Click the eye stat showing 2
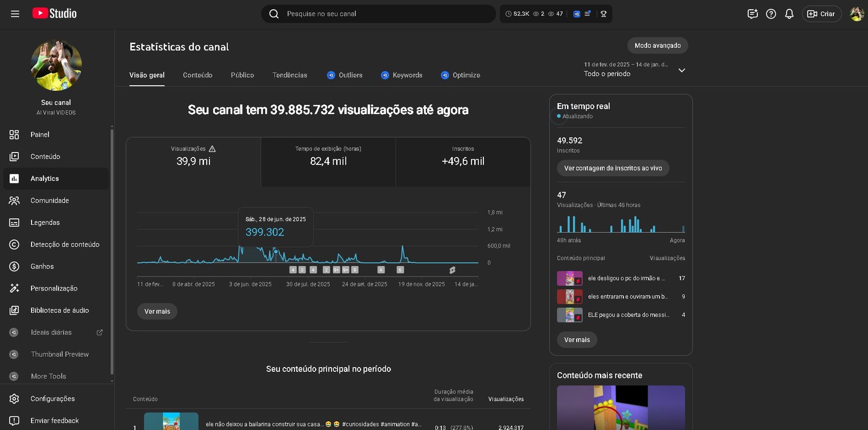The image size is (868, 430). [x=539, y=14]
